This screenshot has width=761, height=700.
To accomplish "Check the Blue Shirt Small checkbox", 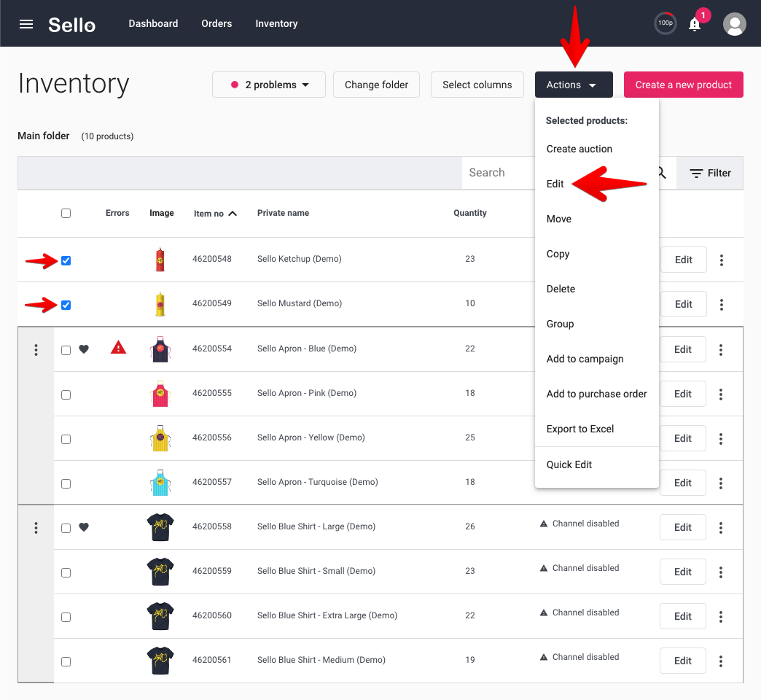I will pyautogui.click(x=66, y=573).
